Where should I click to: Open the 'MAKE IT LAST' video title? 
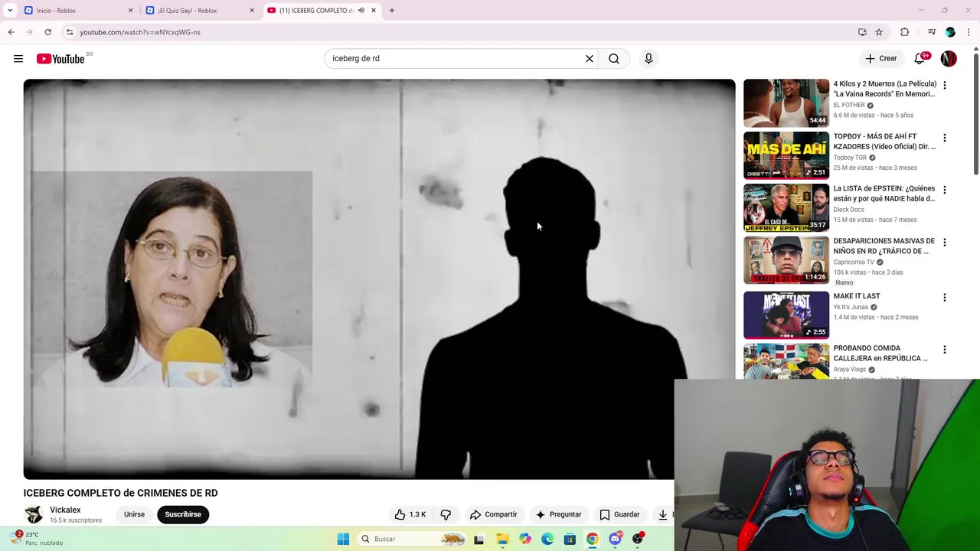[x=857, y=296]
